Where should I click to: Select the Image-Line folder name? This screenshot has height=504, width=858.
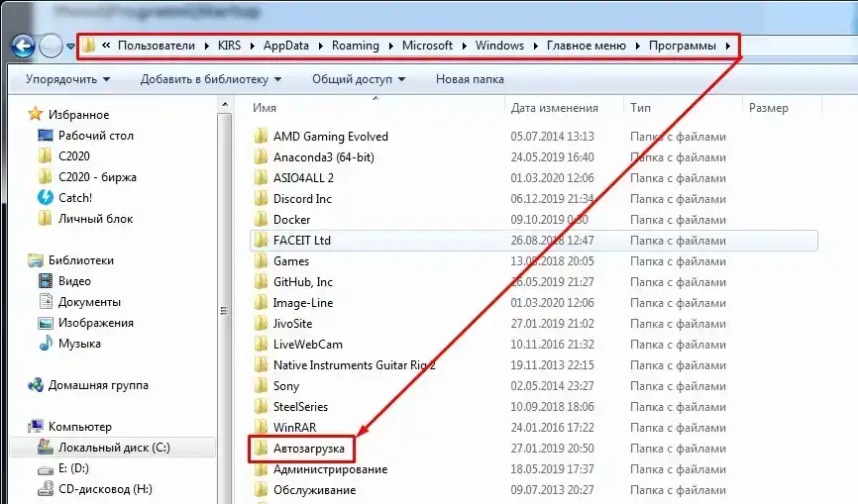pyautogui.click(x=303, y=302)
